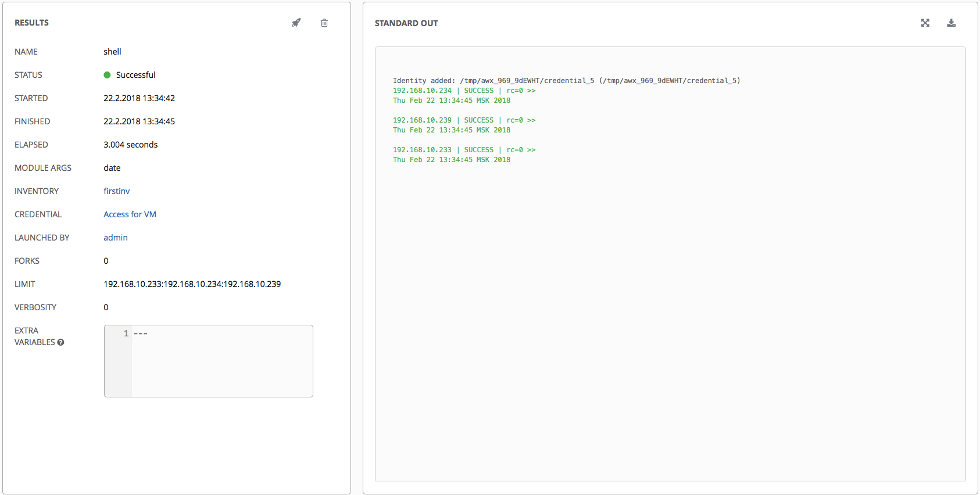
Task: Click the LIMIT host list value
Action: 192,284
